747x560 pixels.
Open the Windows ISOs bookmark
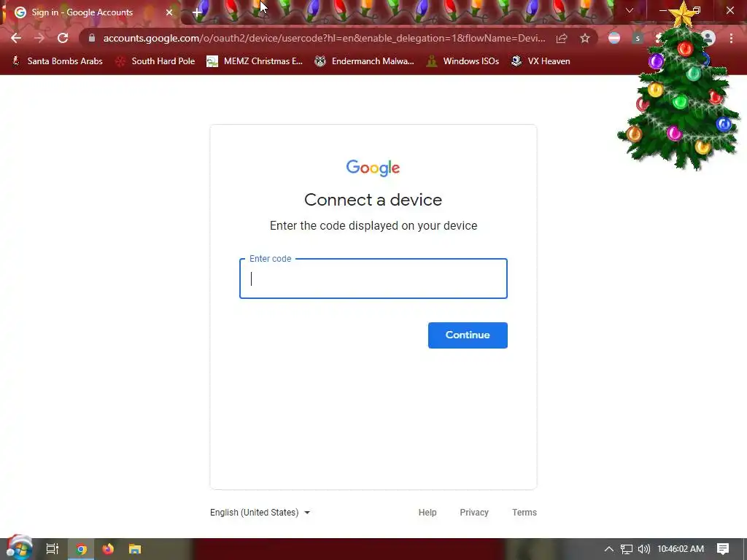pyautogui.click(x=462, y=61)
